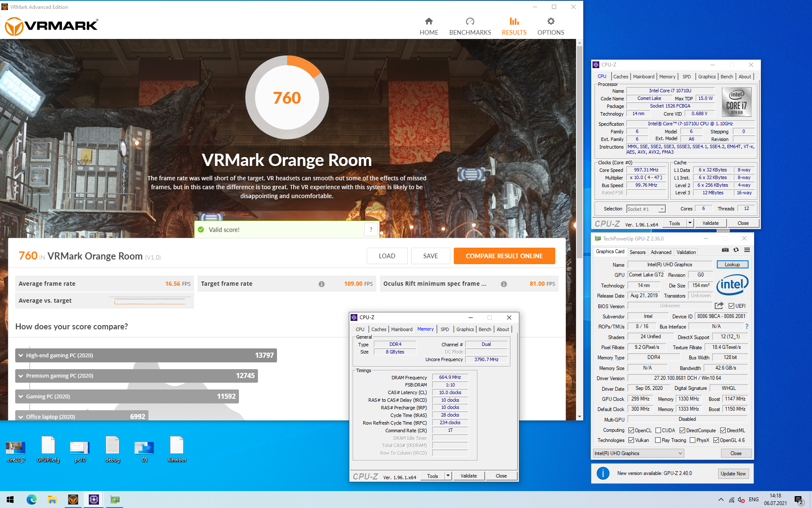The image size is (812, 508).
Task: Click Compare Result Online button
Action: click(504, 256)
